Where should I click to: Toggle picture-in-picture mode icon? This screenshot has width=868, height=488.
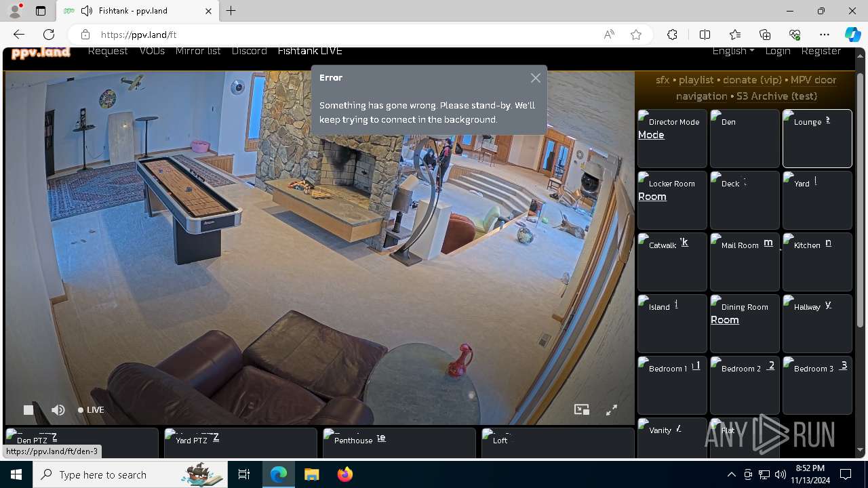coord(581,409)
